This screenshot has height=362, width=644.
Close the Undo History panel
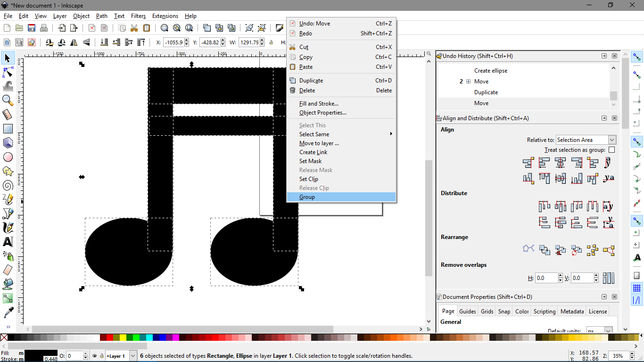(614, 56)
